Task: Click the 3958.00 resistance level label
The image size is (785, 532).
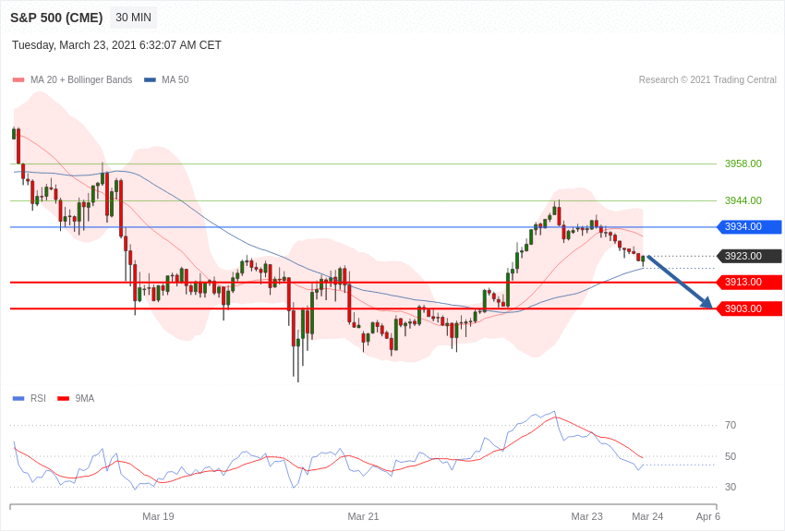Action: click(743, 163)
